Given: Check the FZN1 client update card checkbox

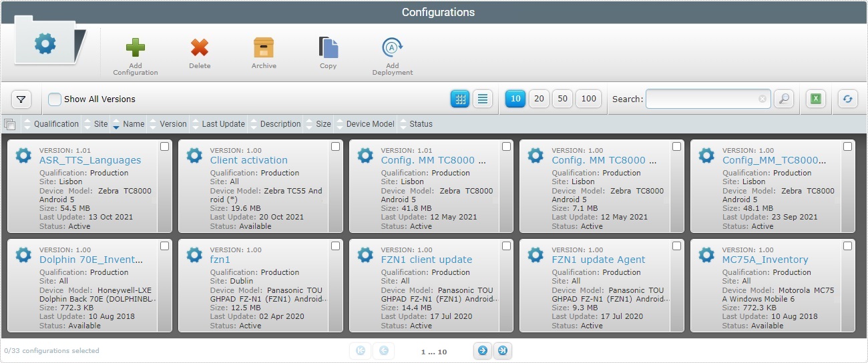Looking at the screenshot, I should (506, 246).
